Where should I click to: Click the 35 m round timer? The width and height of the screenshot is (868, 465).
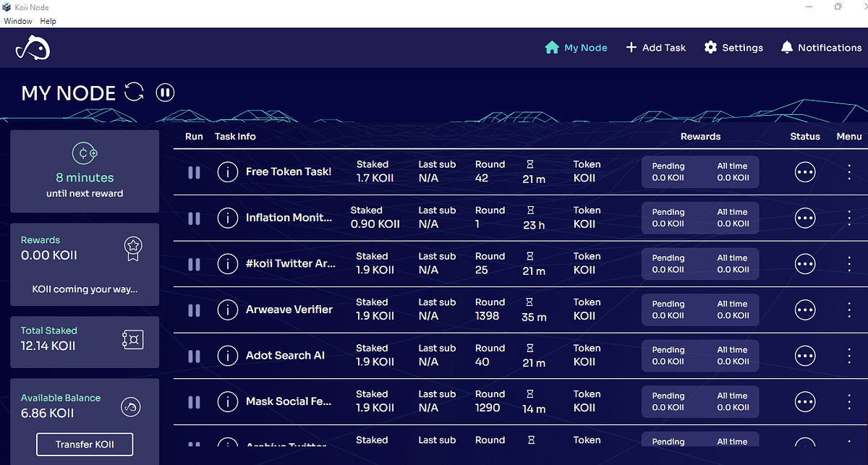click(534, 317)
